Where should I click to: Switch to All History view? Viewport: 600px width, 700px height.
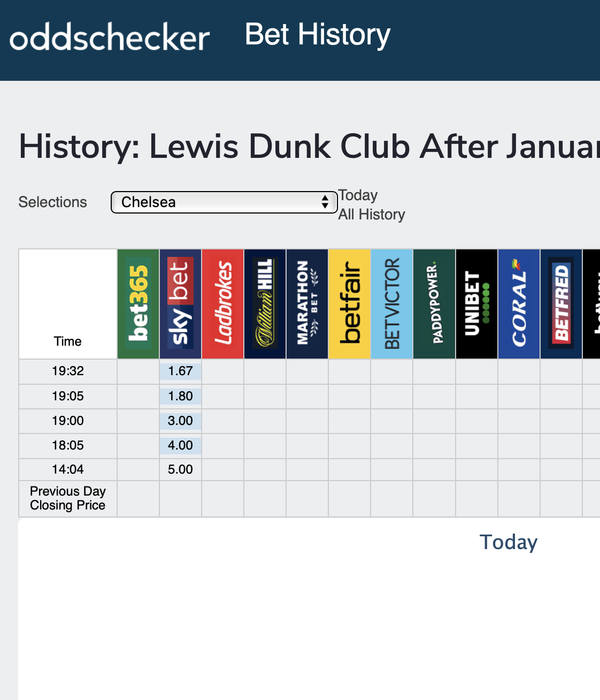click(372, 215)
